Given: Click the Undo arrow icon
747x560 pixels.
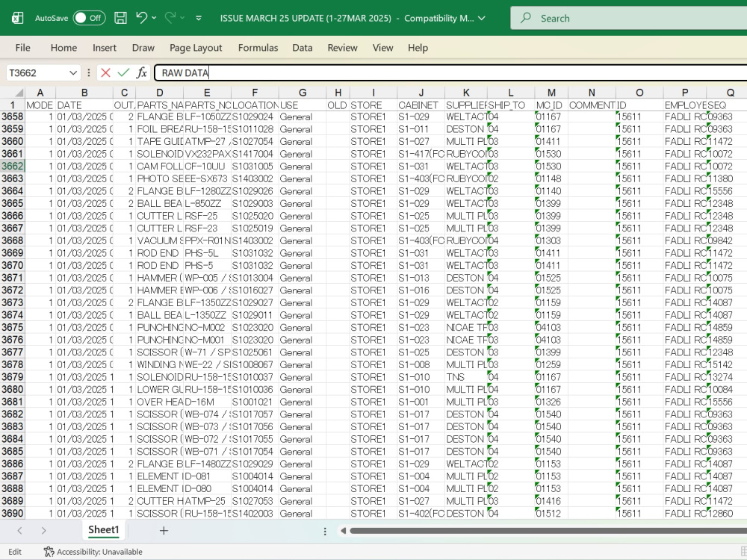Looking at the screenshot, I should click(x=141, y=18).
